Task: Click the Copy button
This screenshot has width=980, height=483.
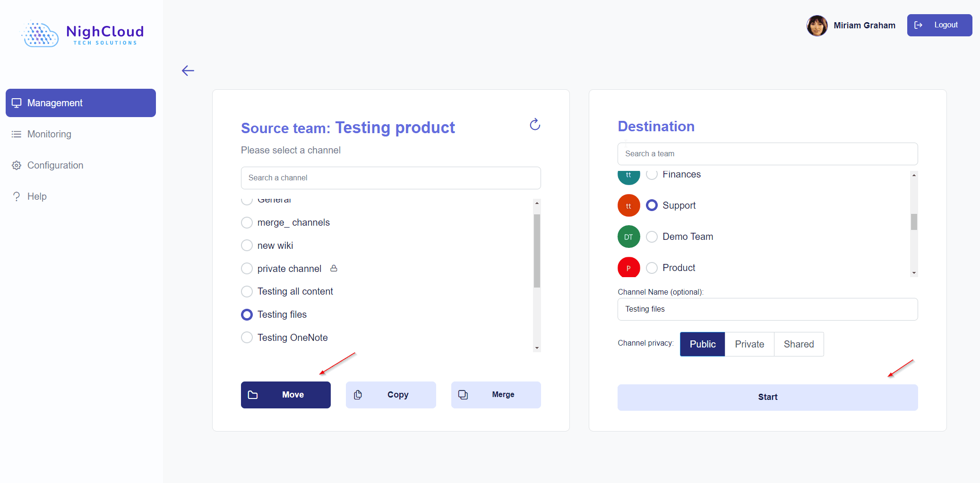Action: click(390, 395)
